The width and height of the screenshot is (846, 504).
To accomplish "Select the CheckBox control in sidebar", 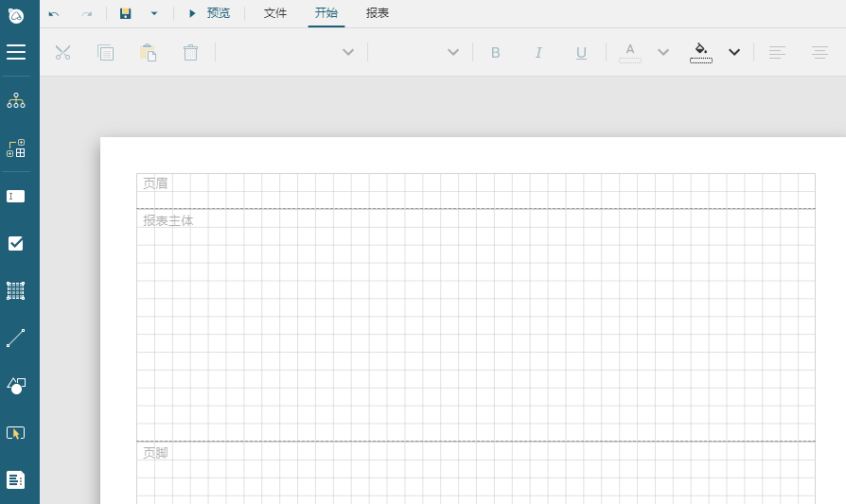I will pos(16,244).
